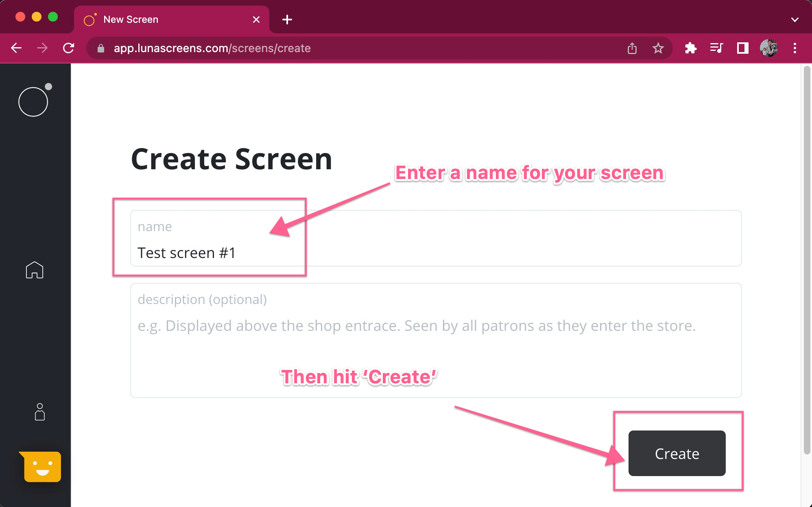Reload the current page

pos(68,48)
